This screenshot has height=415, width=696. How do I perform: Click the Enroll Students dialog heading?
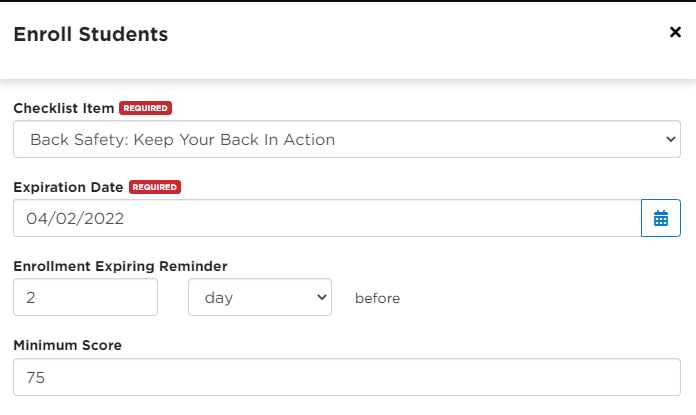pos(91,34)
